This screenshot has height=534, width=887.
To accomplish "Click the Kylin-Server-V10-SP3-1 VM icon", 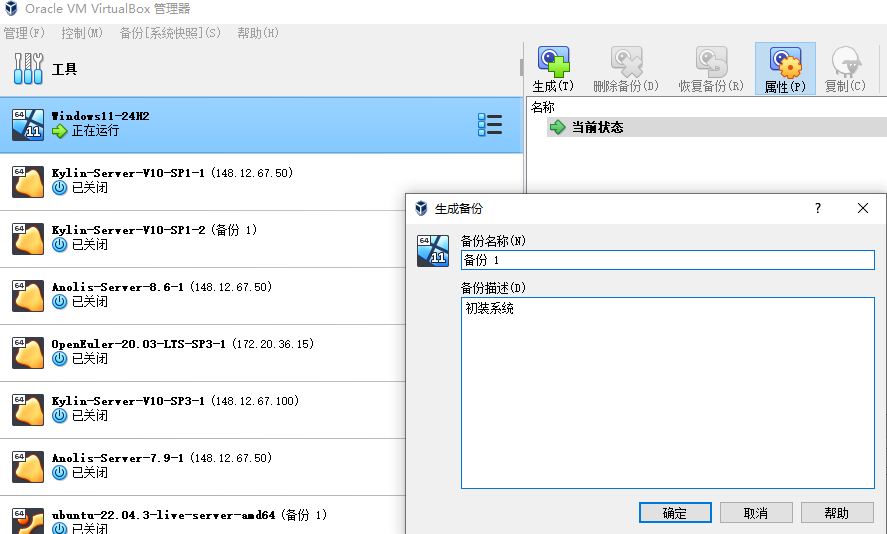I will (x=28, y=410).
